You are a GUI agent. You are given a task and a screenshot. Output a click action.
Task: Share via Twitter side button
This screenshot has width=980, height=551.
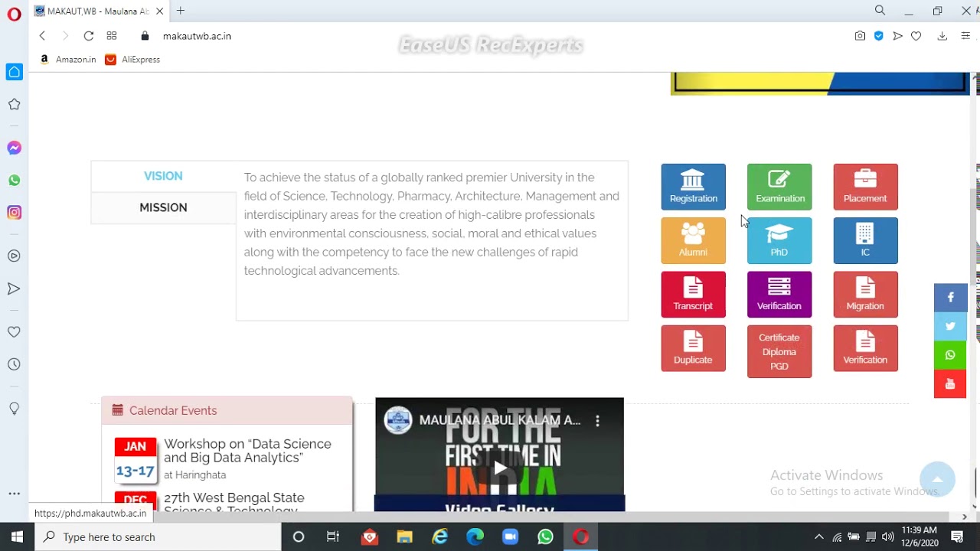[950, 326]
